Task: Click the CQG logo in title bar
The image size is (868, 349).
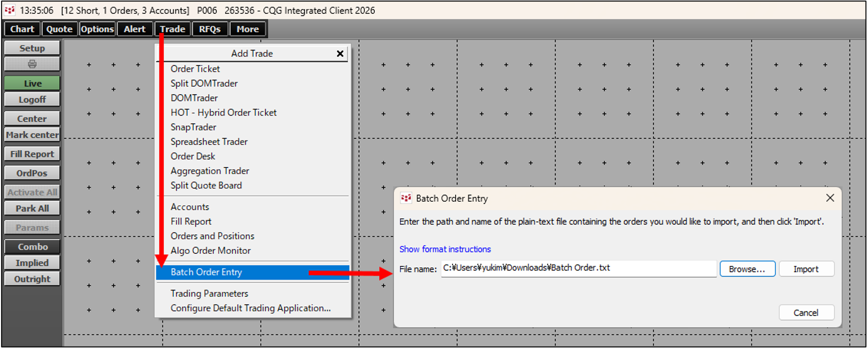Action: [x=10, y=10]
